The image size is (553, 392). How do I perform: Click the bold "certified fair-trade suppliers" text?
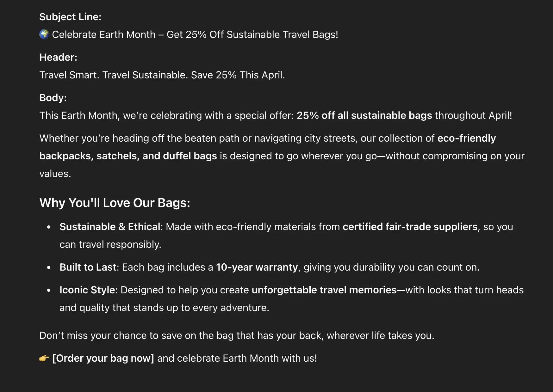(x=410, y=227)
